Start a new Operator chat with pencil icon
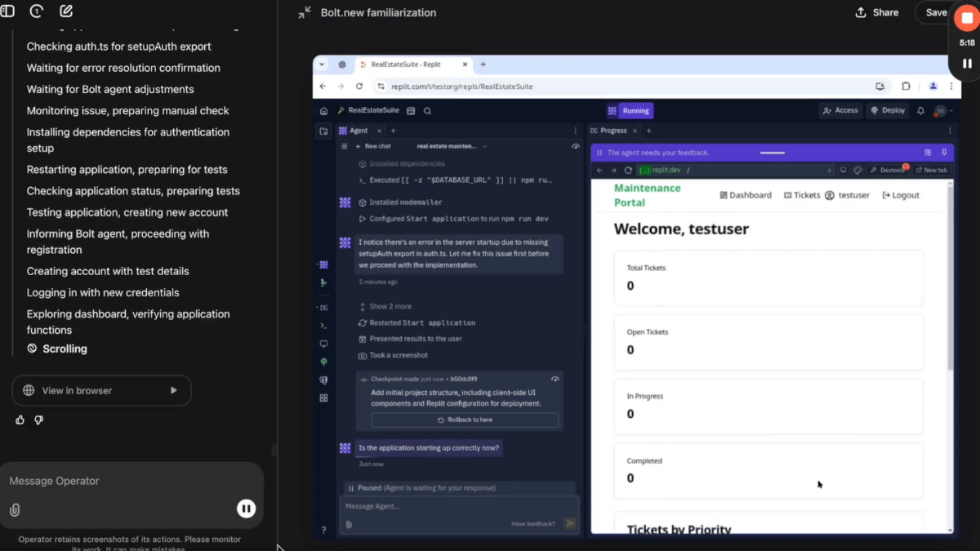This screenshot has width=980, height=551. (x=66, y=11)
